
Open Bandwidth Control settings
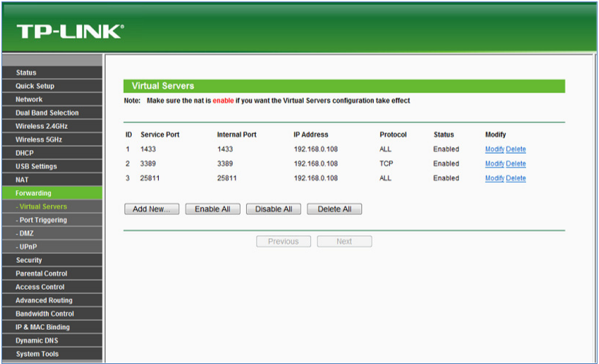click(x=52, y=313)
